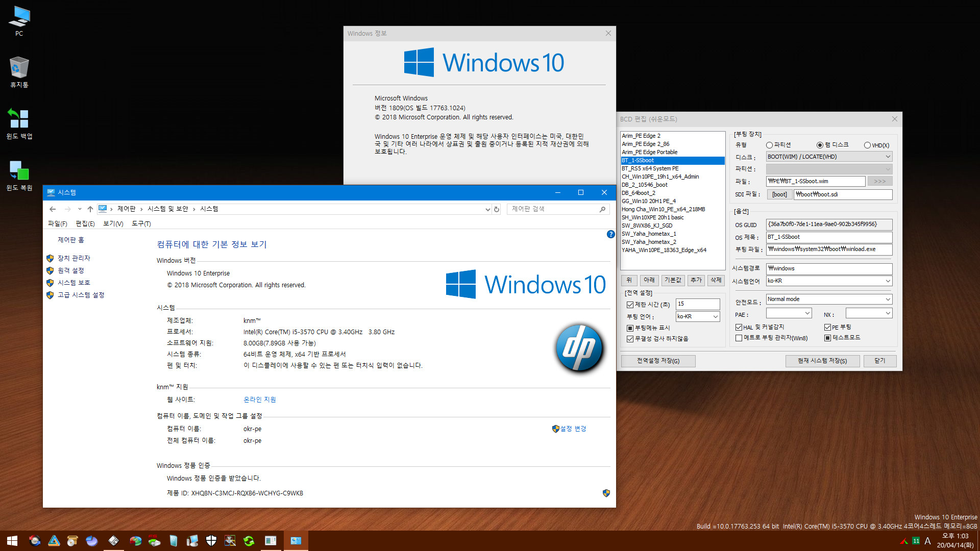This screenshot has width=980, height=551.
Task: Launch the colored-squares magnifier taskbar icon
Action: coord(230,541)
